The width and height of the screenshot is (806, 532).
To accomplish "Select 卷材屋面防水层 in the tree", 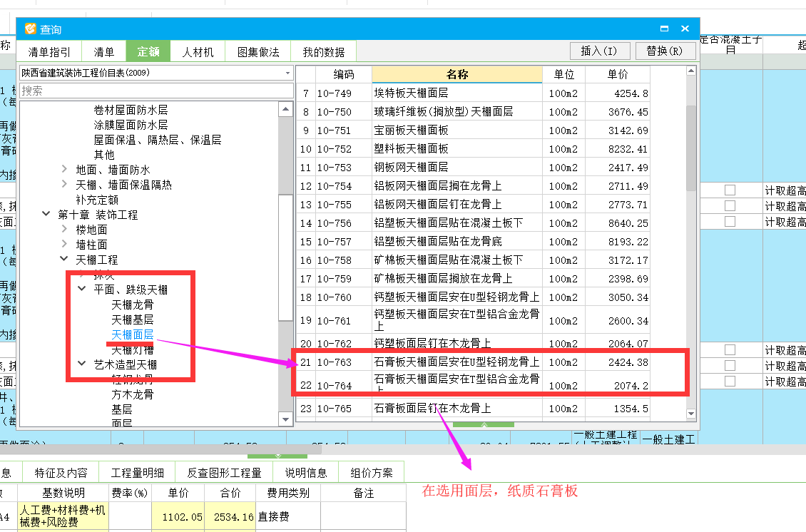I will click(131, 110).
